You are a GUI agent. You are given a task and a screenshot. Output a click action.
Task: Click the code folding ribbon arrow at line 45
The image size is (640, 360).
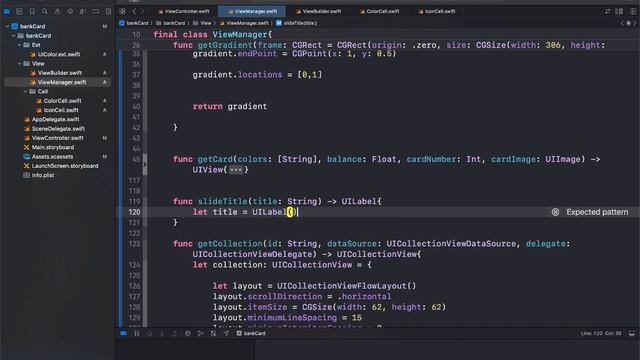(145, 164)
